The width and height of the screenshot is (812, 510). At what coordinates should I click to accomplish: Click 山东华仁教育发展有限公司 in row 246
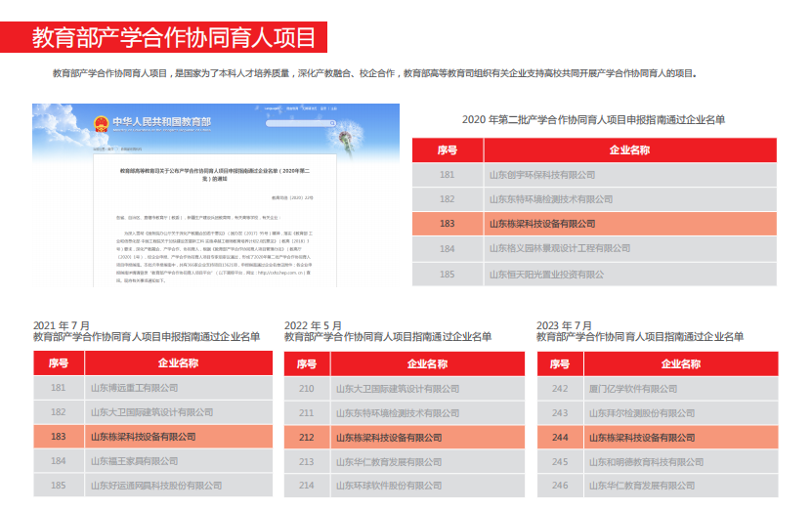(x=642, y=486)
